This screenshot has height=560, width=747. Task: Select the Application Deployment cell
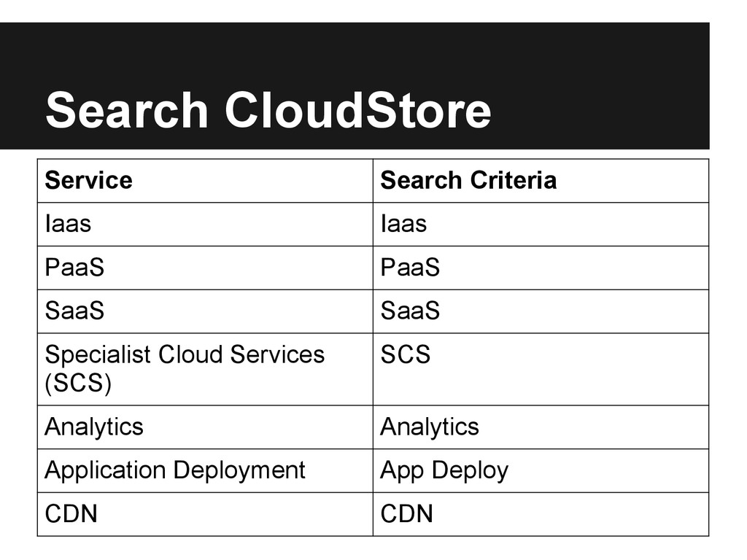(x=205, y=470)
